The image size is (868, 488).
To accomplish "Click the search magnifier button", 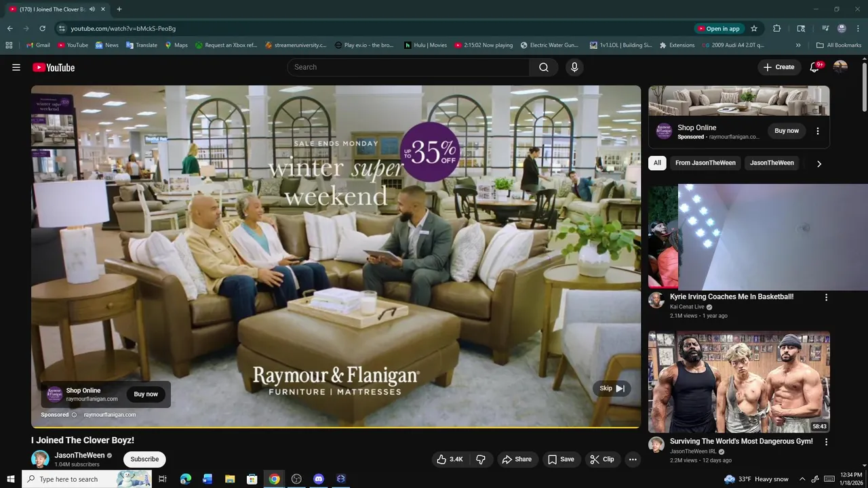I will pos(544,67).
